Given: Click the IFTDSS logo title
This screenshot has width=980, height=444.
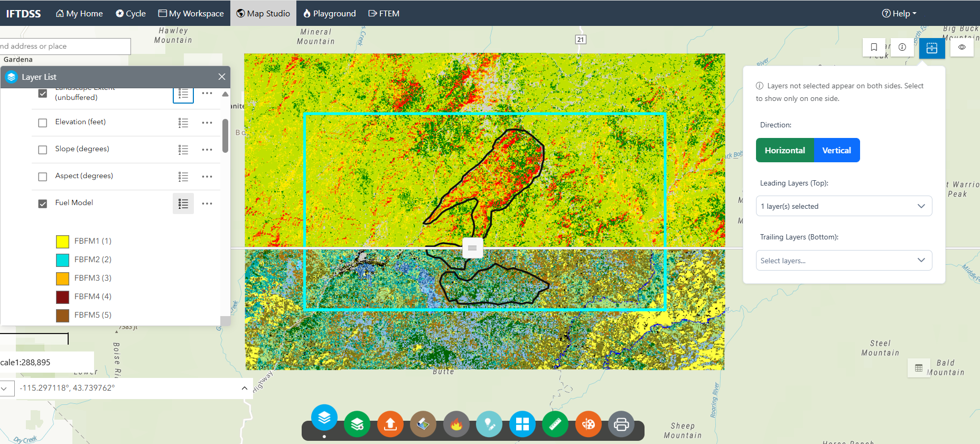Looking at the screenshot, I should (23, 13).
